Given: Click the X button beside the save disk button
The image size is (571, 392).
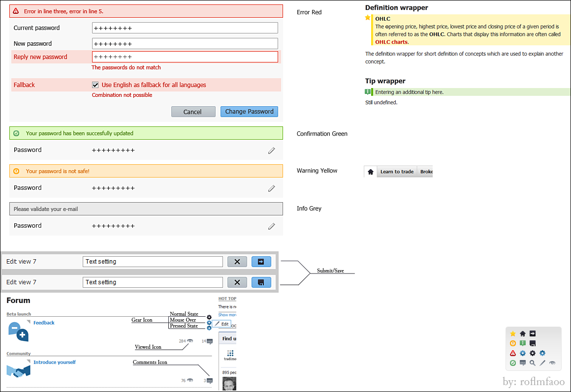Looking at the screenshot, I should click(x=237, y=282).
